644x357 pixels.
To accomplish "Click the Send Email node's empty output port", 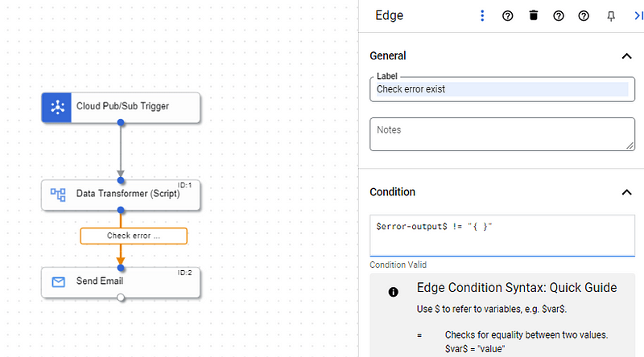I will (121, 297).
